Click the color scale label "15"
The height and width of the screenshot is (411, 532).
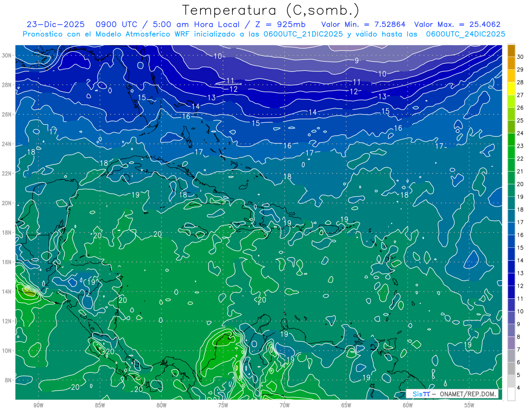(520, 247)
